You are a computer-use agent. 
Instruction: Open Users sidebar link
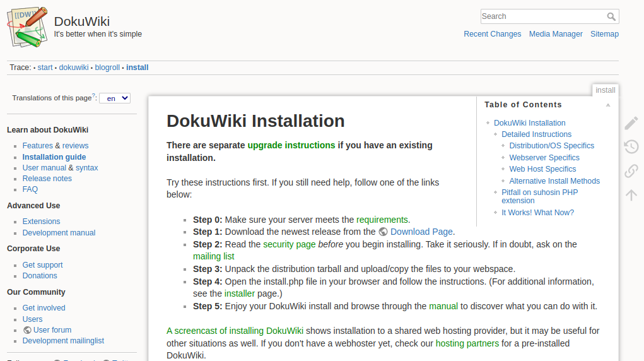tap(32, 319)
